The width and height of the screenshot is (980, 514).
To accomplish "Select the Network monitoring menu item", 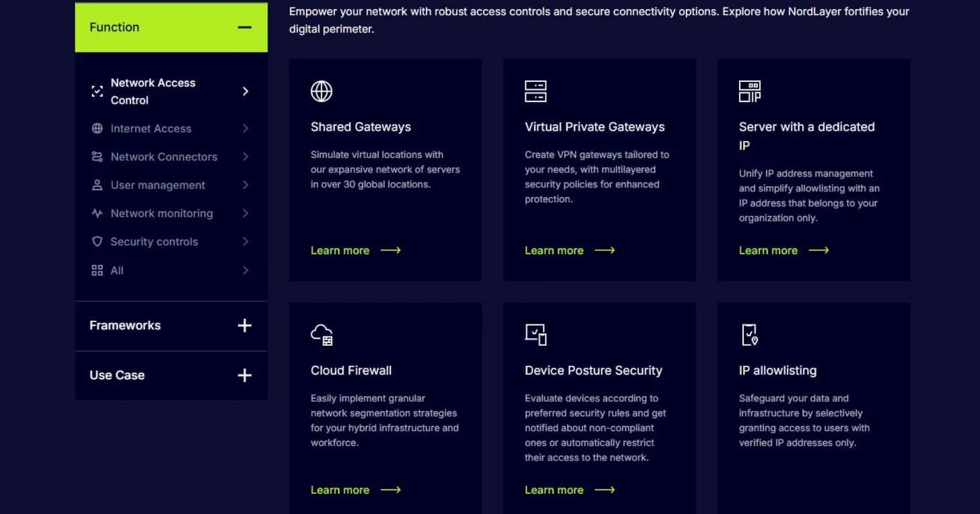I will 171,213.
